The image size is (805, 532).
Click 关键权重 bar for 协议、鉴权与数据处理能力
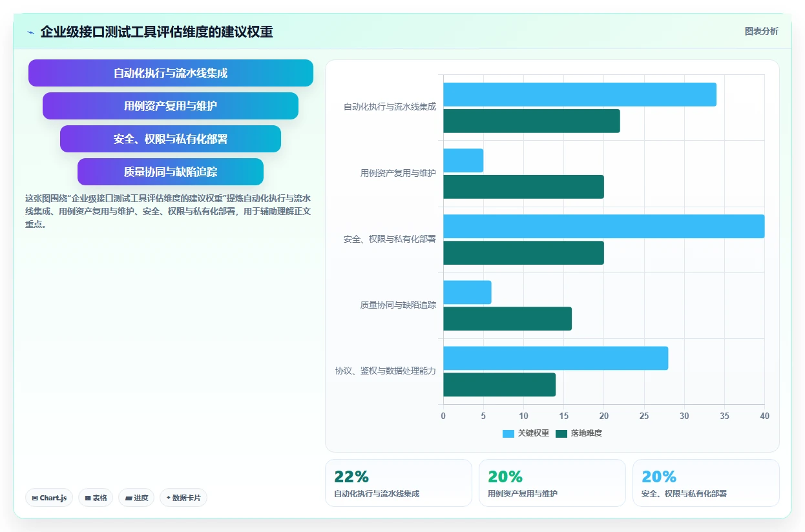556,358
